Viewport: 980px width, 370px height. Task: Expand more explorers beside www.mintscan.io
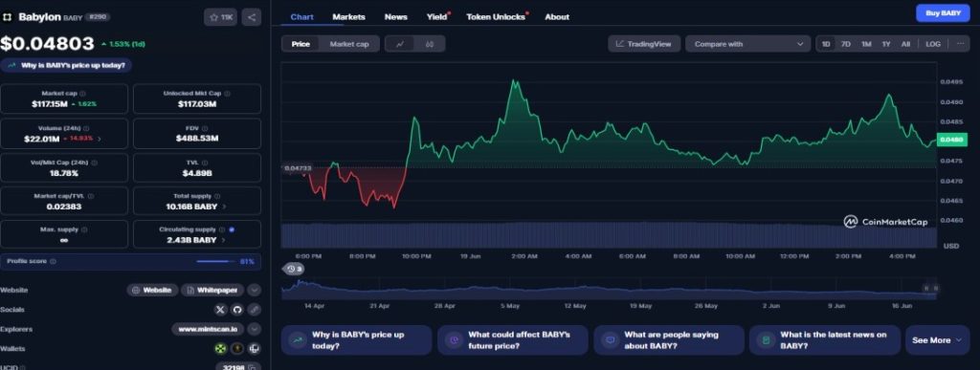point(254,329)
